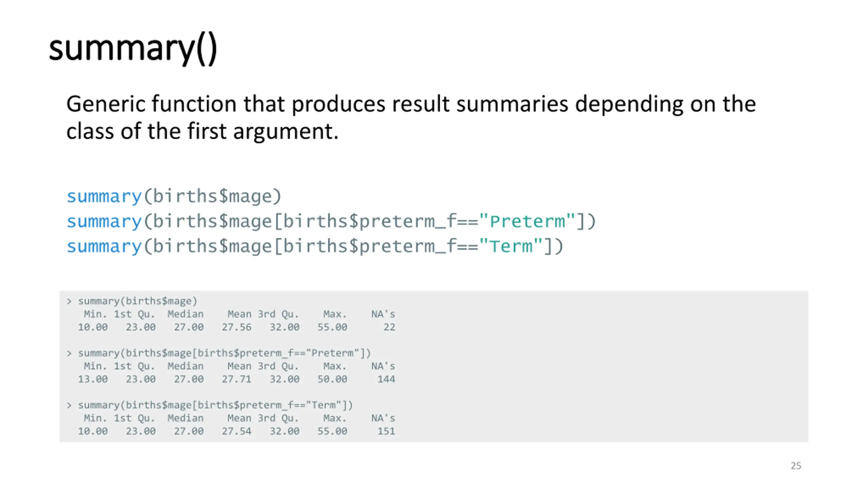Select the Generic function description paragraph
Viewport: 868px width, 488px height.
click(x=411, y=117)
